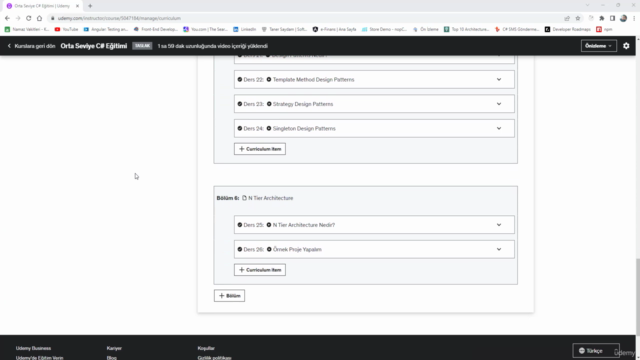Add a new Bölüm section
640x360 pixels.
pyautogui.click(x=229, y=296)
